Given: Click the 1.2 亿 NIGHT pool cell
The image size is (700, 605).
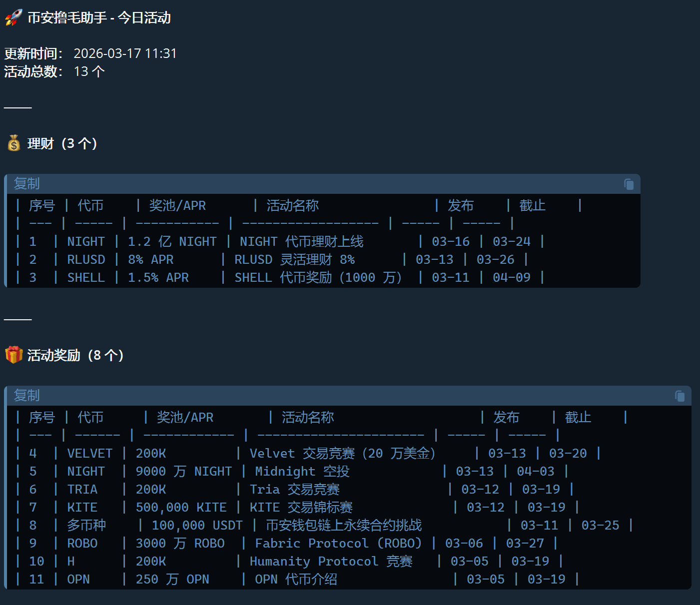Looking at the screenshot, I should tap(172, 242).
